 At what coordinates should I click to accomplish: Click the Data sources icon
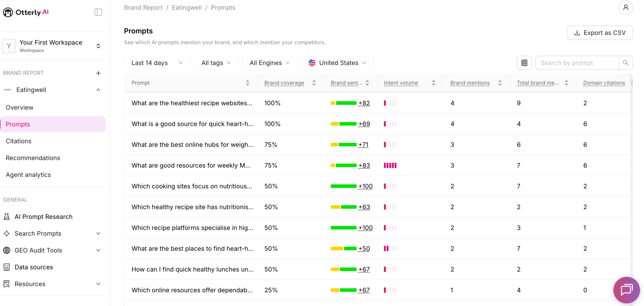[7, 267]
